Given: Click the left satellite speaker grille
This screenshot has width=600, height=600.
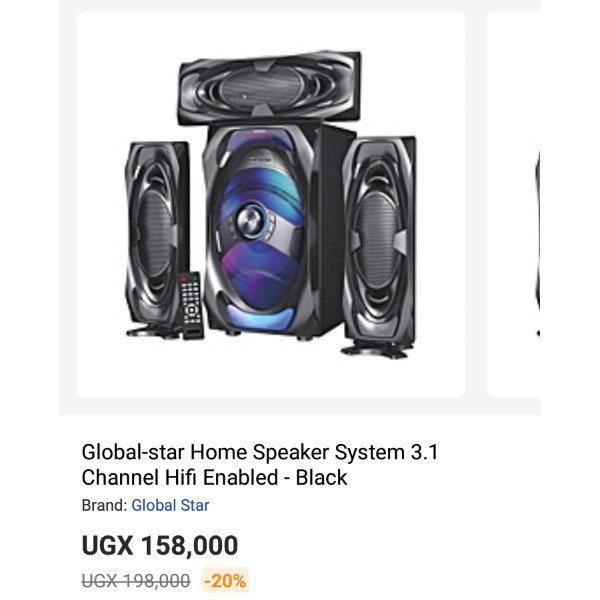Looking at the screenshot, I should (155, 233).
